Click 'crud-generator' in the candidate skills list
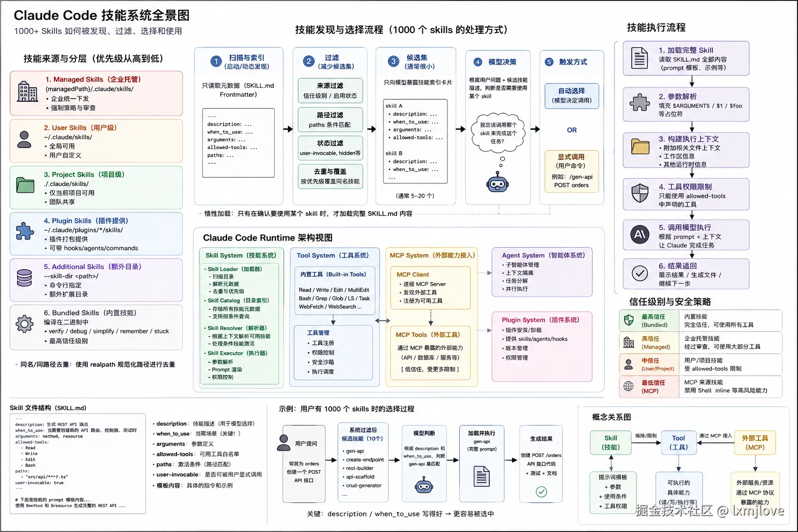798x532 pixels. (364, 486)
